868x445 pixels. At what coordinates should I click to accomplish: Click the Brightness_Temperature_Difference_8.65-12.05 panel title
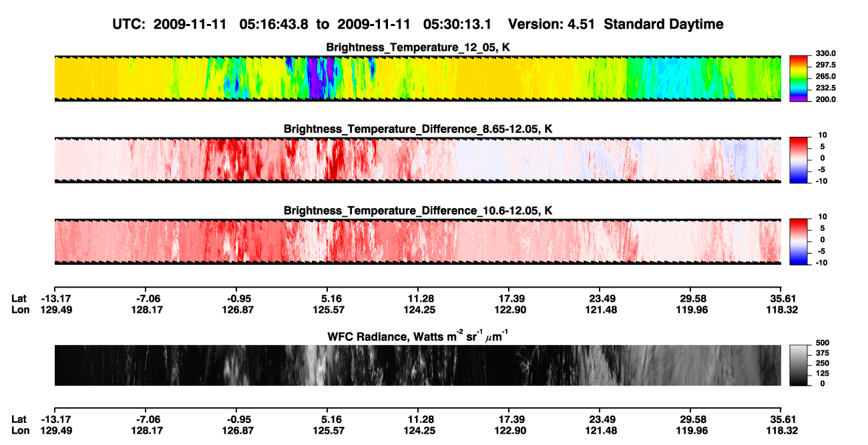pyautogui.click(x=418, y=129)
